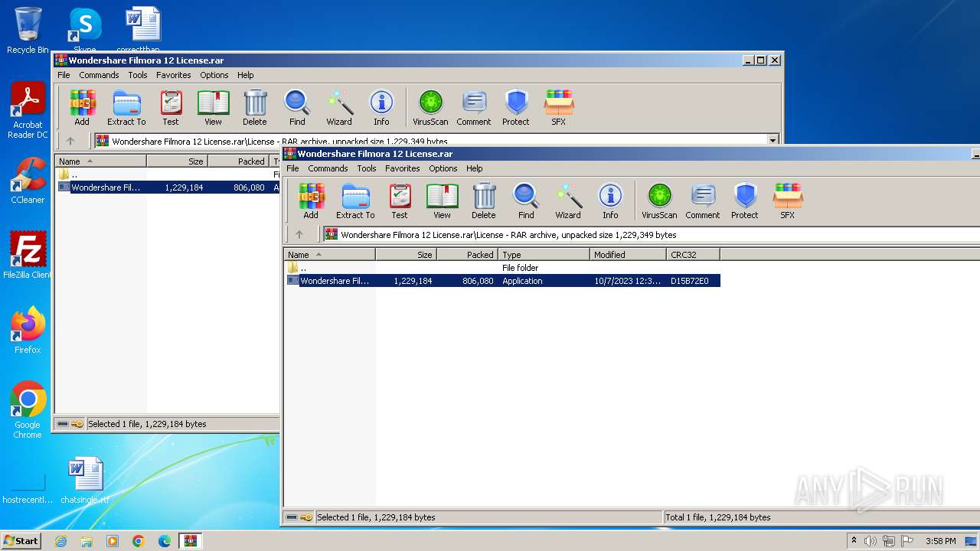This screenshot has width=980, height=551.
Task: Click Protect icon in back WinRAR window
Action: click(x=515, y=108)
